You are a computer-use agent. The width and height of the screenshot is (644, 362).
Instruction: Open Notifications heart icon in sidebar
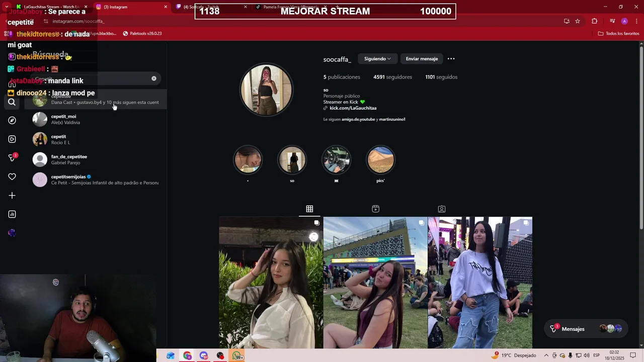pyautogui.click(x=12, y=176)
